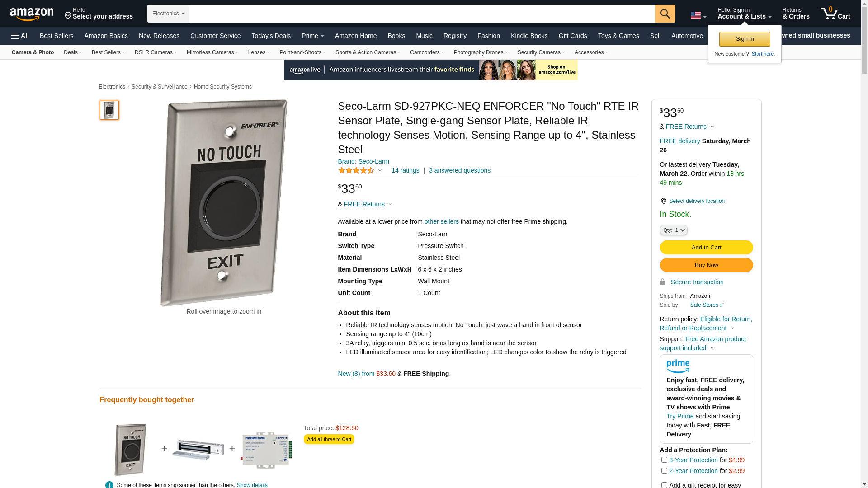This screenshot has height=488, width=868.
Task: Open the Qty quantity dropdown
Action: tap(674, 230)
